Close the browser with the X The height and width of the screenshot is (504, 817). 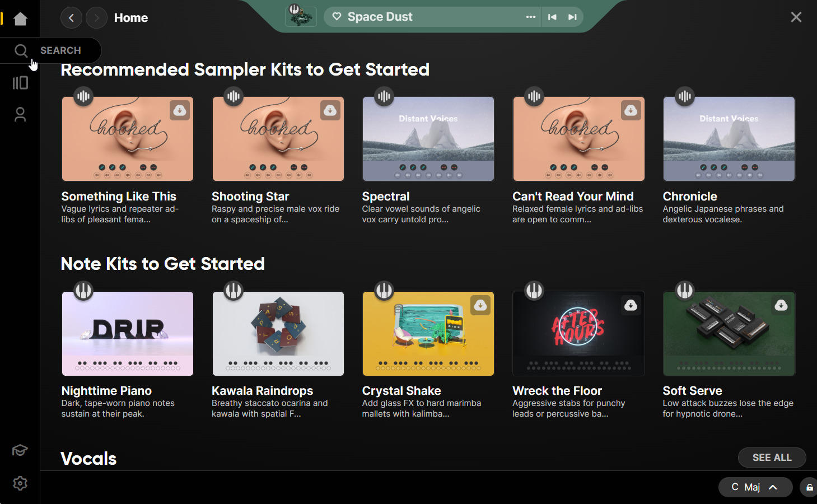796,17
